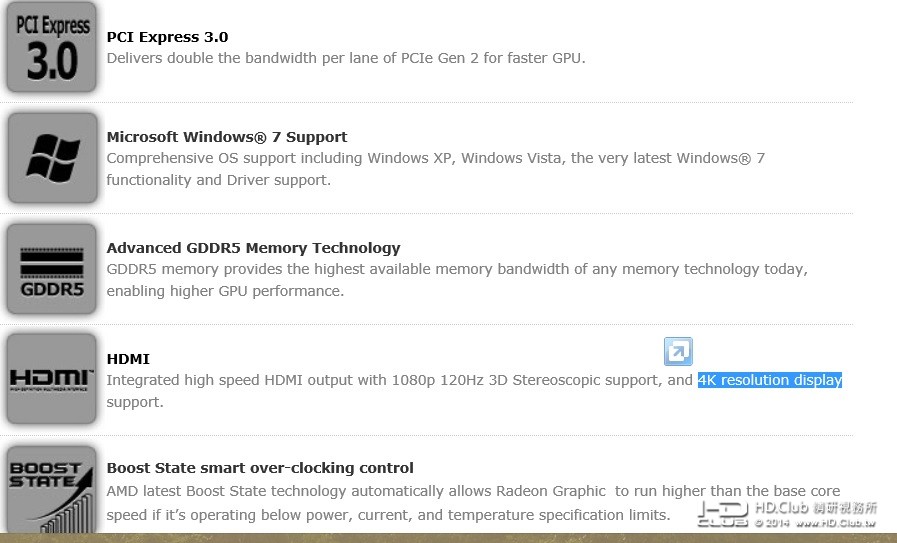The width and height of the screenshot is (897, 543).
Task: Click the PCIe Gen 2 bandwidth description
Action: point(346,58)
